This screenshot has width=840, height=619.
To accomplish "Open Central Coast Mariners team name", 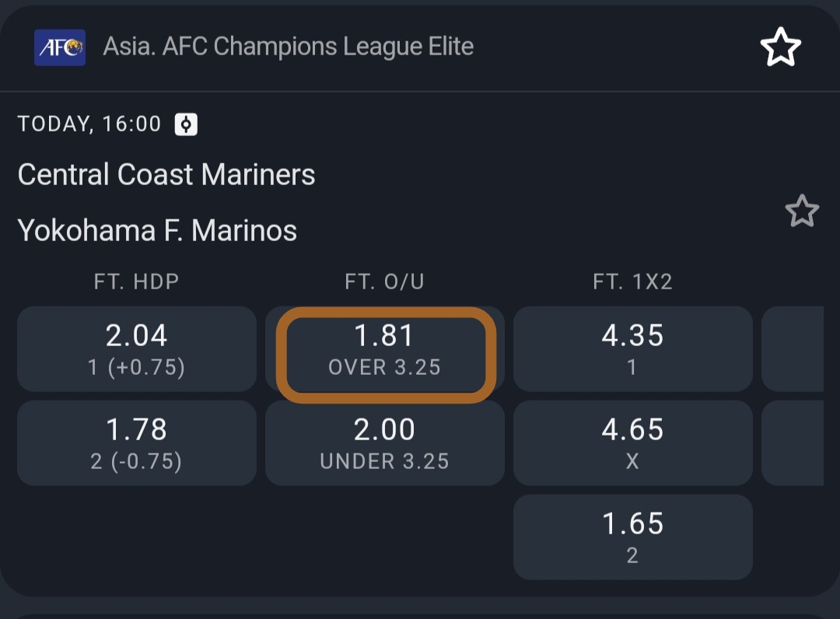I will tap(166, 175).
